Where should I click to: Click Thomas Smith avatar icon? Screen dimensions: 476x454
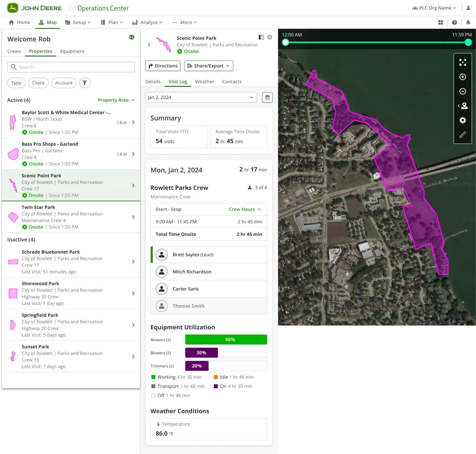(x=161, y=306)
